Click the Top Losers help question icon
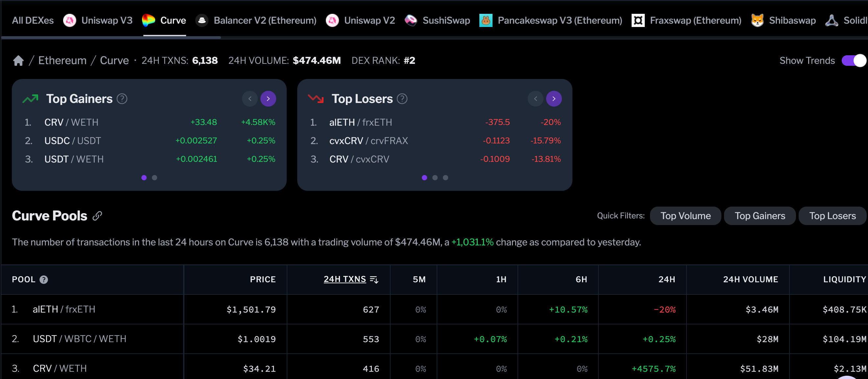Image resolution: width=868 pixels, height=379 pixels. coord(402,99)
